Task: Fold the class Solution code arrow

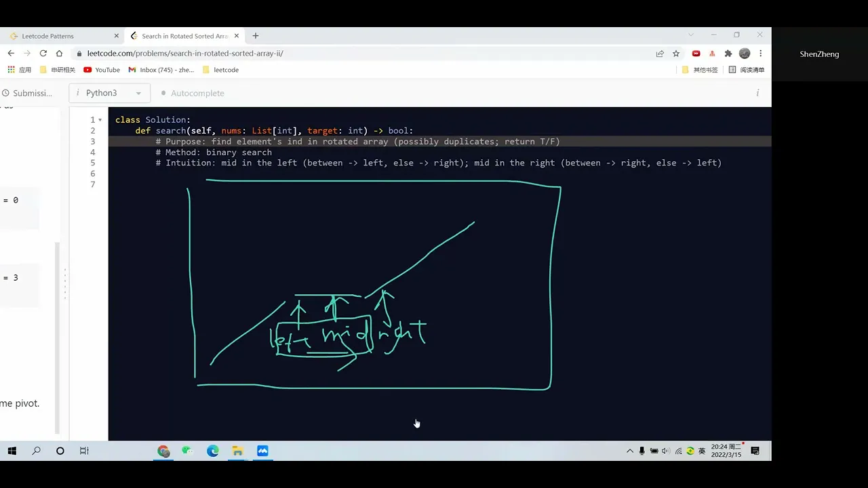Action: point(100,120)
